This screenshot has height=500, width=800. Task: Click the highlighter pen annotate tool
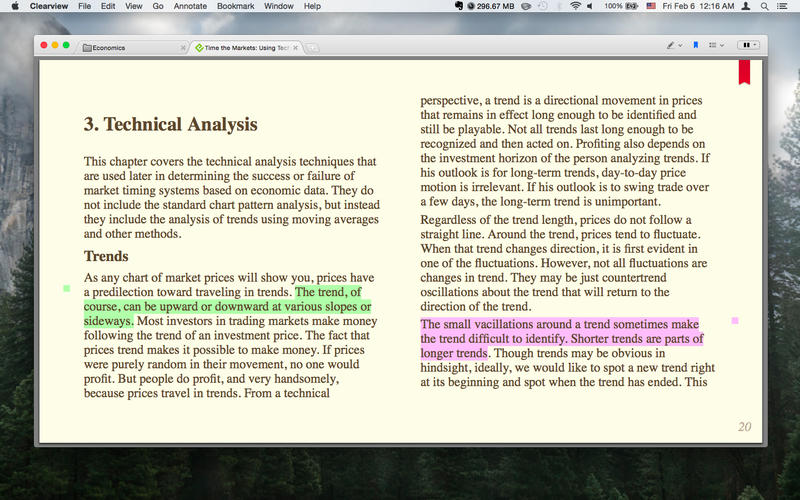pos(670,45)
